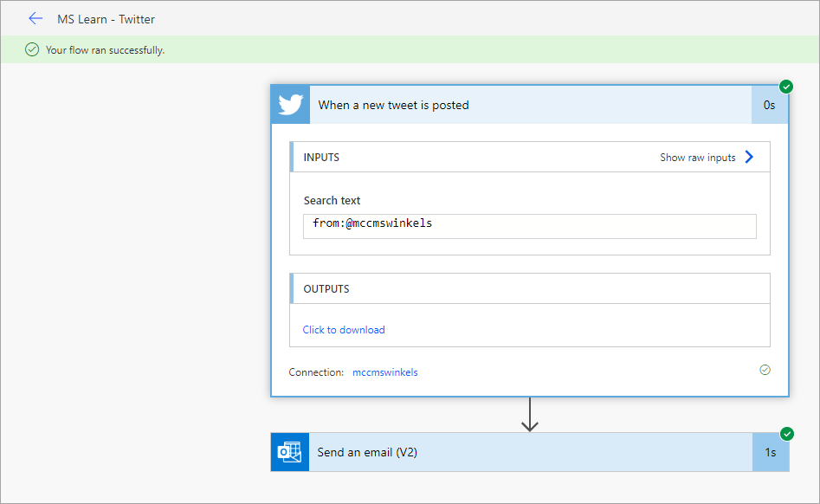The height and width of the screenshot is (504, 820).
Task: Click the green success checkmark on Send an email
Action: click(786, 433)
